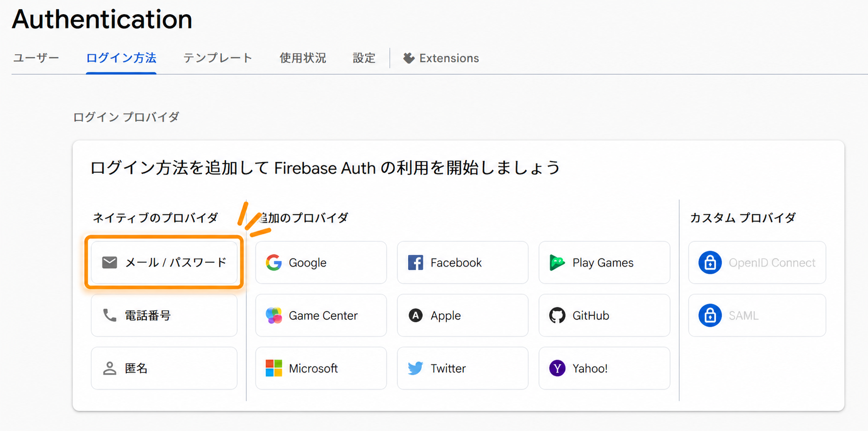The height and width of the screenshot is (431, 868).
Task: Go to the 設定 tab
Action: [364, 58]
